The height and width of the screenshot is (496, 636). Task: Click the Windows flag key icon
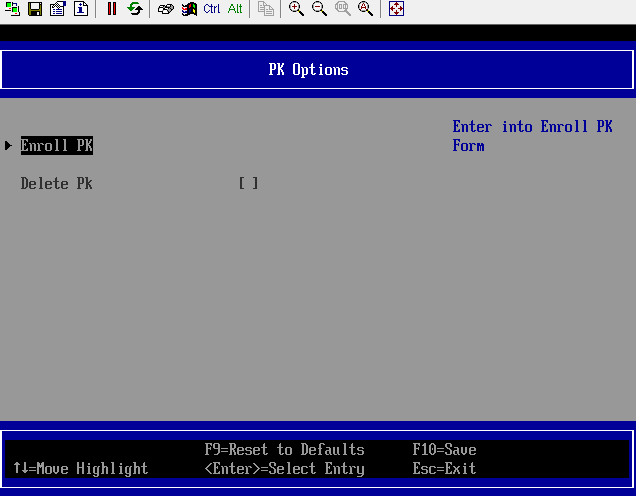pos(189,9)
